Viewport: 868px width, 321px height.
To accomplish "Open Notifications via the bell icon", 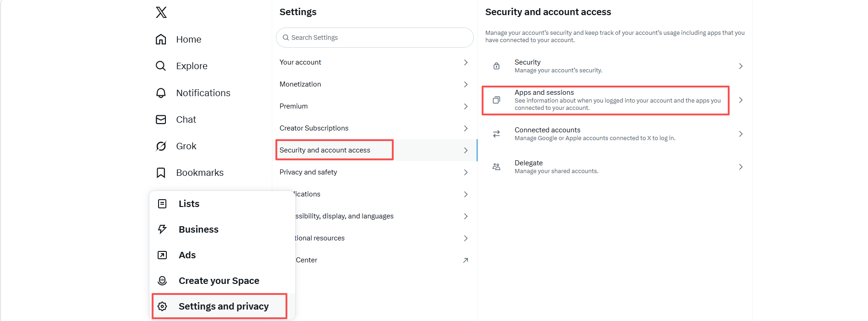I will (x=161, y=93).
